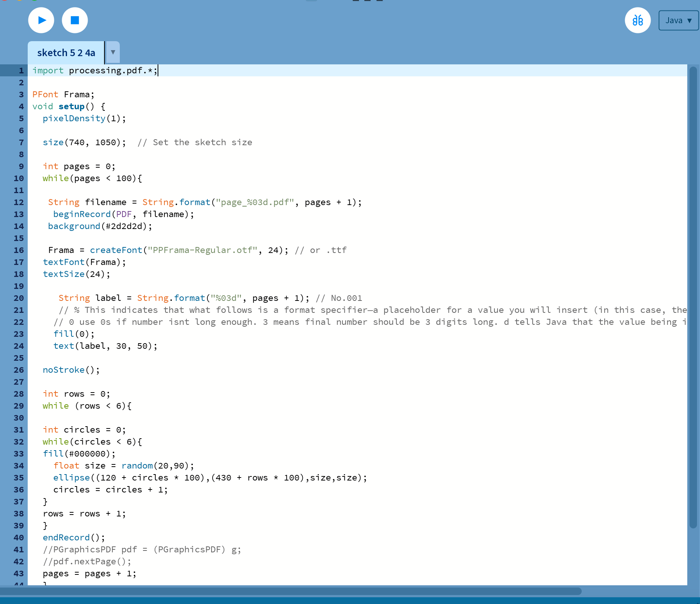This screenshot has width=700, height=604.
Task: Click the horizontal editor scrollbar
Action: [x=290, y=591]
